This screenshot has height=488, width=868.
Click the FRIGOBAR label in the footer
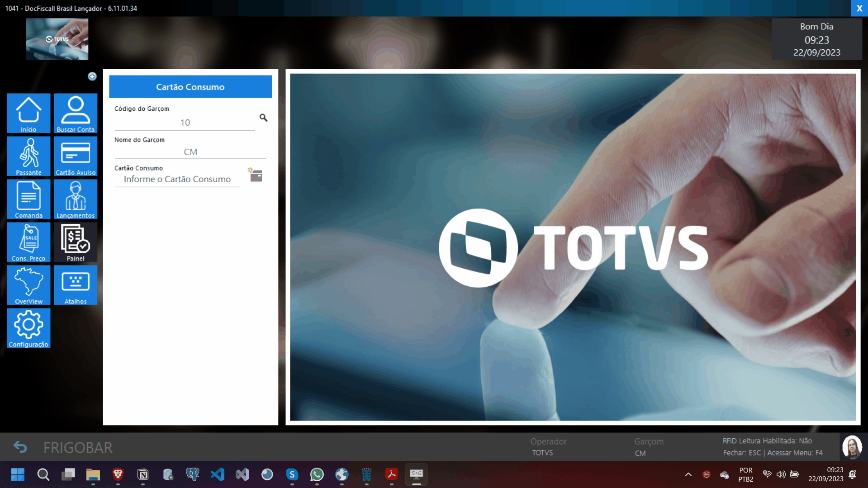(78, 448)
